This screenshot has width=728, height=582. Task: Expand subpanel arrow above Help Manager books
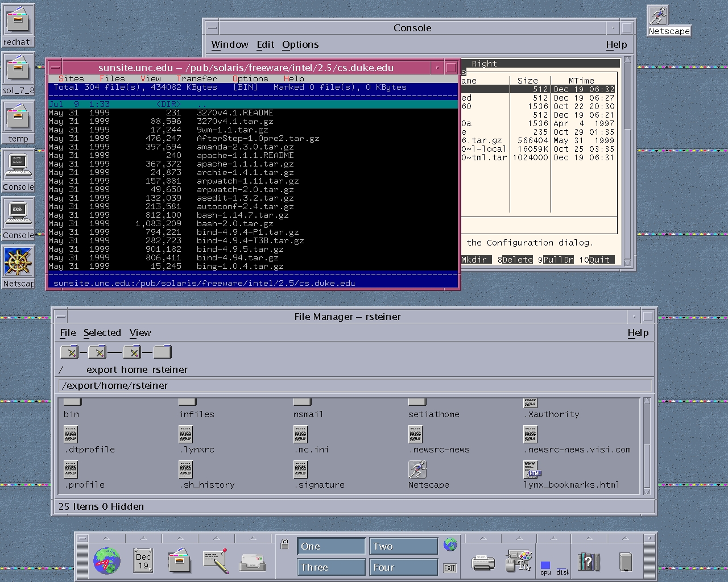point(589,538)
